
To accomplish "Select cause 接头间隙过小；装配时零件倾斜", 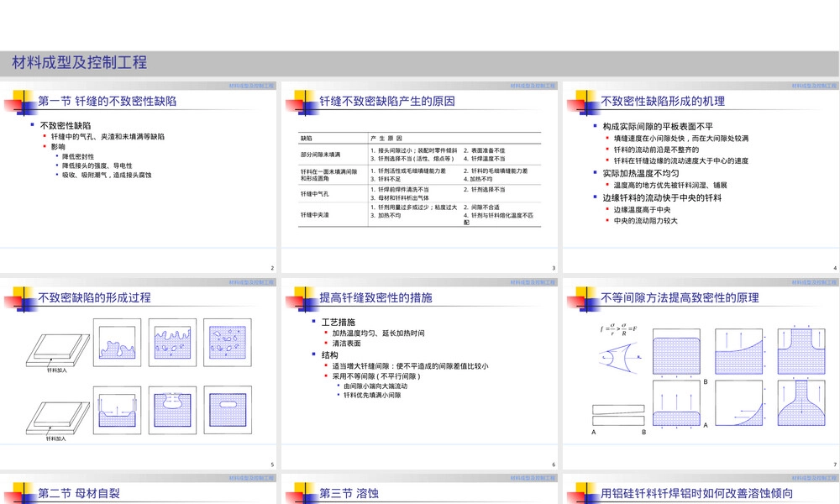I will (x=413, y=150).
